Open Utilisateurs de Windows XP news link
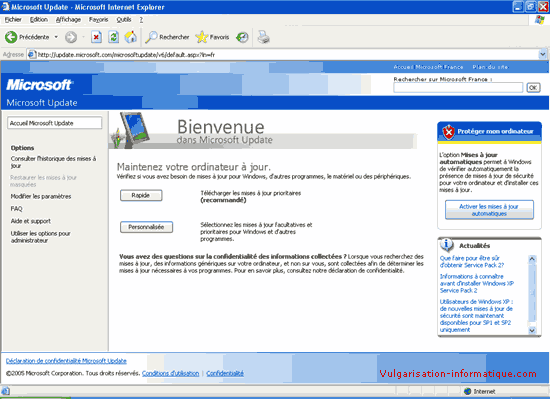This screenshot has width=550, height=399. click(x=476, y=316)
